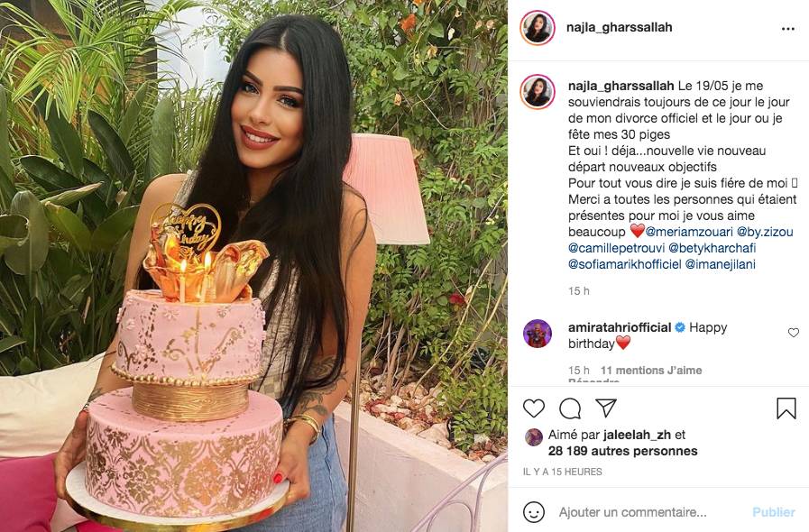The image size is (809, 532).
Task: Open the @betykharchafi mention
Action: (x=712, y=248)
